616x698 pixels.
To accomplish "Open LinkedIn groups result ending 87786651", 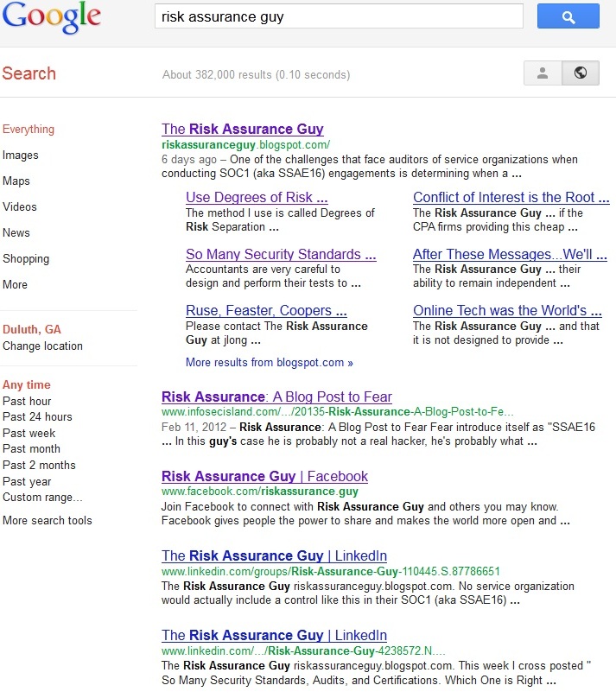I will (274, 555).
